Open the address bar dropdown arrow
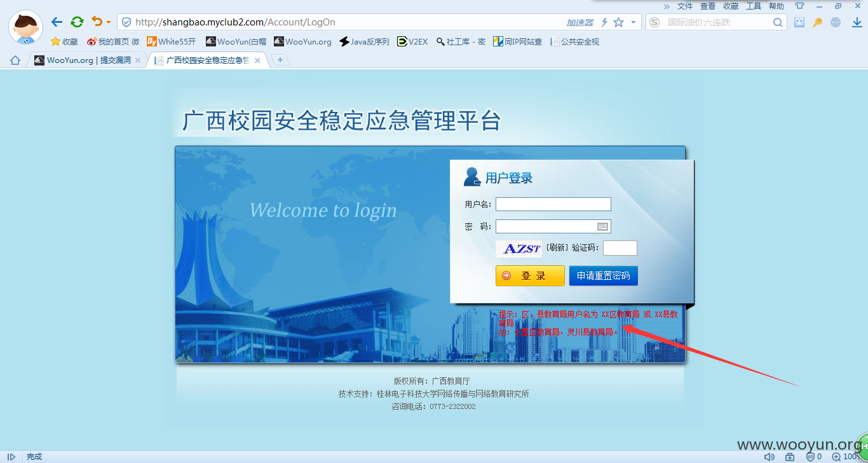The height and width of the screenshot is (463, 868). coord(633,22)
